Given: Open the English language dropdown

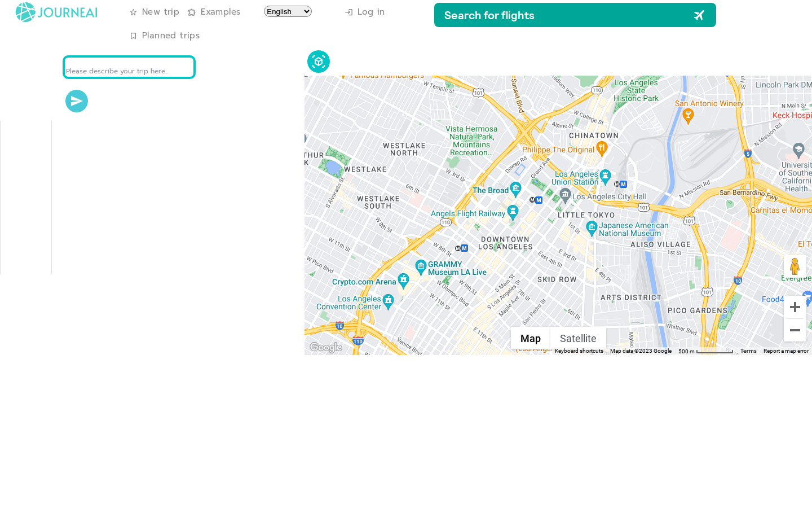Looking at the screenshot, I should (288, 11).
